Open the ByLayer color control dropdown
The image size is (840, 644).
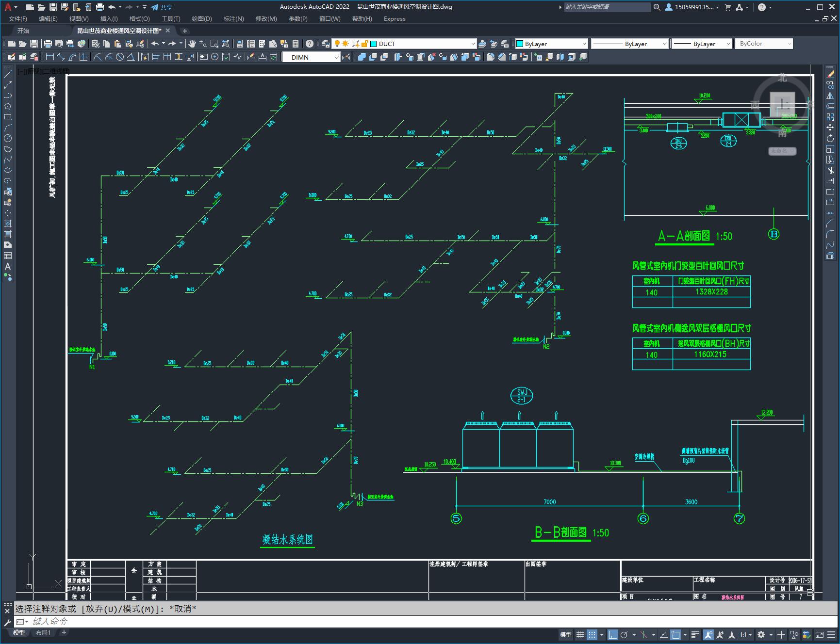coord(584,44)
